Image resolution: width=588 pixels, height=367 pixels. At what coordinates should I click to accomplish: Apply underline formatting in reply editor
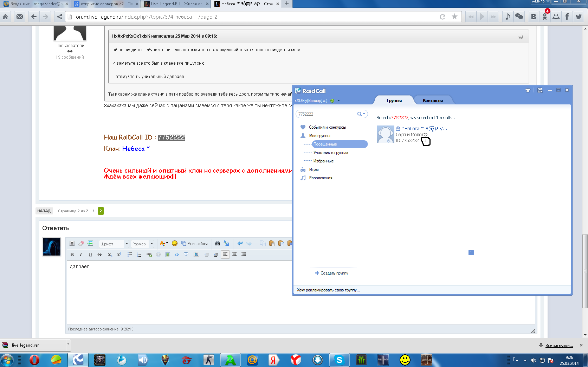point(90,255)
